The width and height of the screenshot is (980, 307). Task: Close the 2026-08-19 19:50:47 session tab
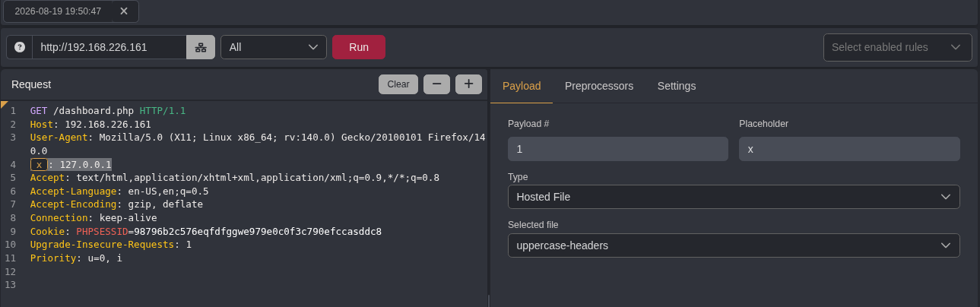point(124,11)
